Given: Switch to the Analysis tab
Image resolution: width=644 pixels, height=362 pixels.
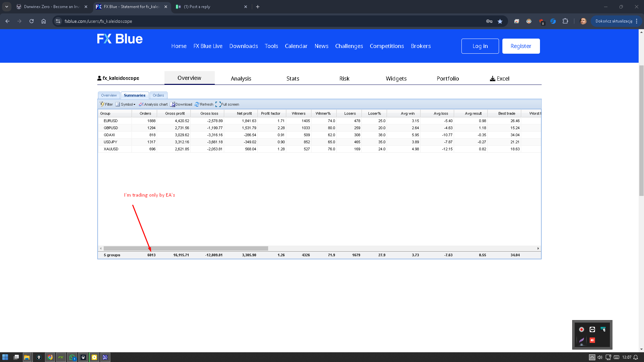Looking at the screenshot, I should (x=241, y=79).
